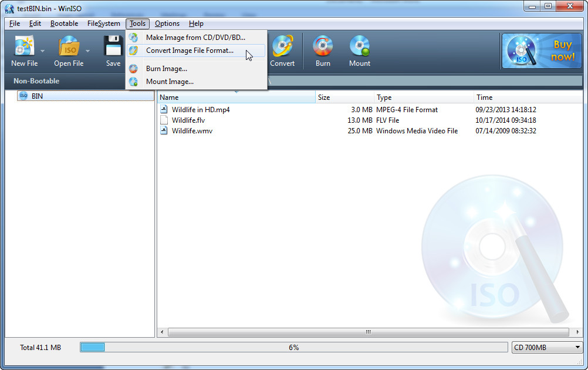The image size is (588, 370).
Task: Click the Non-Bootable status label
Action: tap(36, 80)
